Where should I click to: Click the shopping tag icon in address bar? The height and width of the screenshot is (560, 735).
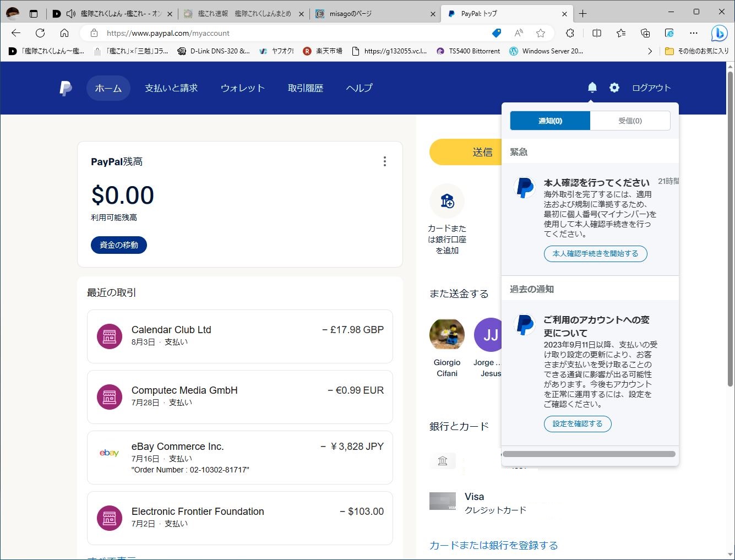pyautogui.click(x=497, y=33)
